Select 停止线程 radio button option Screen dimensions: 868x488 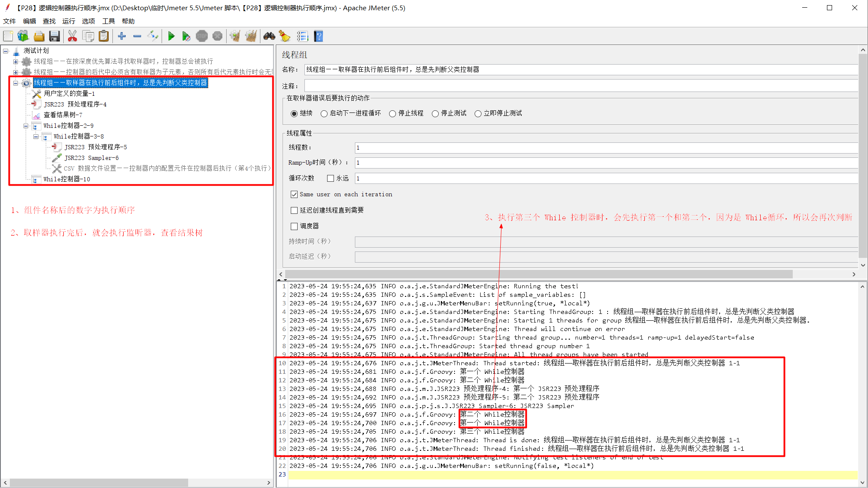393,115
